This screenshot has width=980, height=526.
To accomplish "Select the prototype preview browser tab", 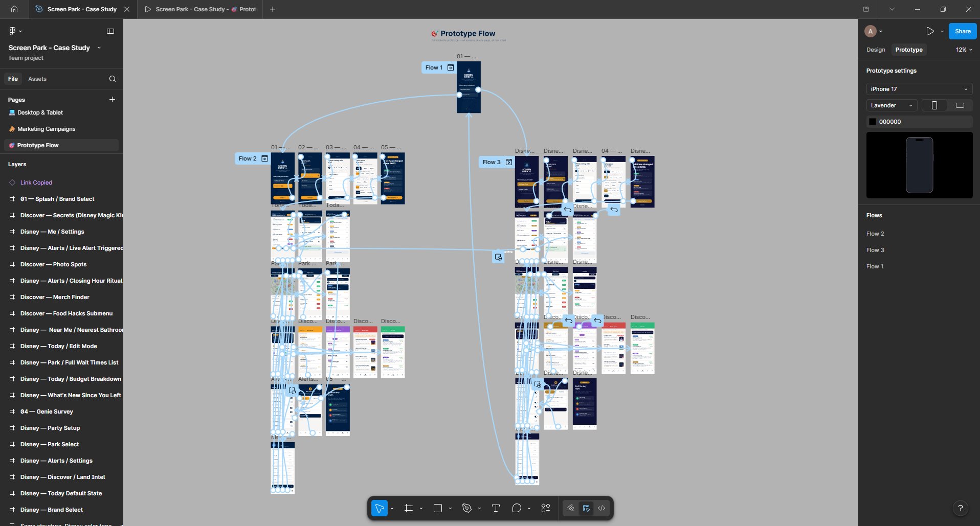I will pos(200,9).
